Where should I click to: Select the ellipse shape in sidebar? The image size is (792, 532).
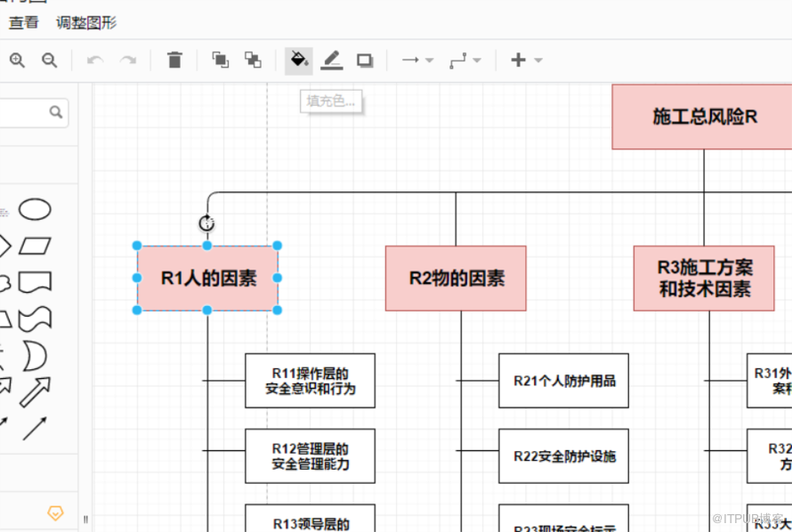(35, 210)
